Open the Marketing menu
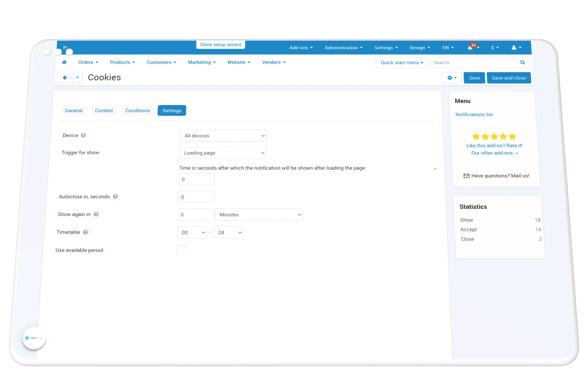Screen dimensions: 588x392 (x=201, y=62)
